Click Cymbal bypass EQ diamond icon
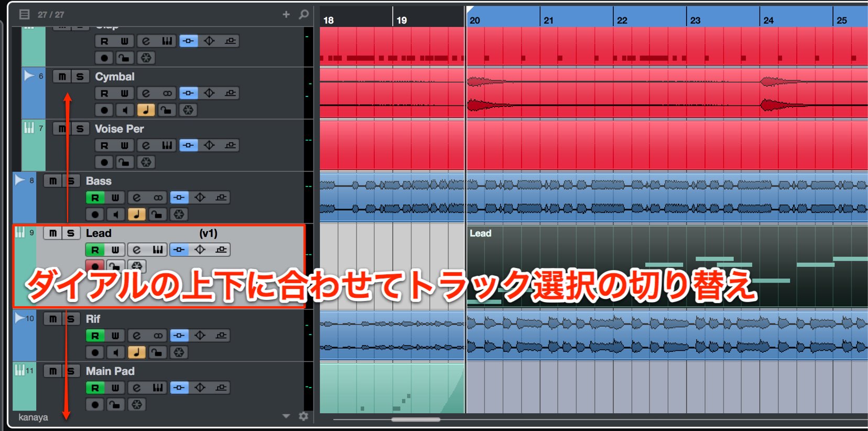Viewport: 868px width, 431px height. point(209,93)
